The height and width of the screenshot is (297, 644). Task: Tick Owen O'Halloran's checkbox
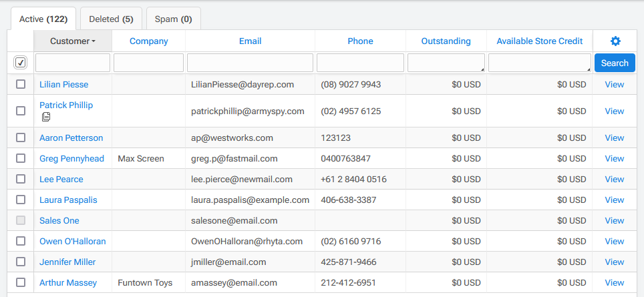click(21, 241)
